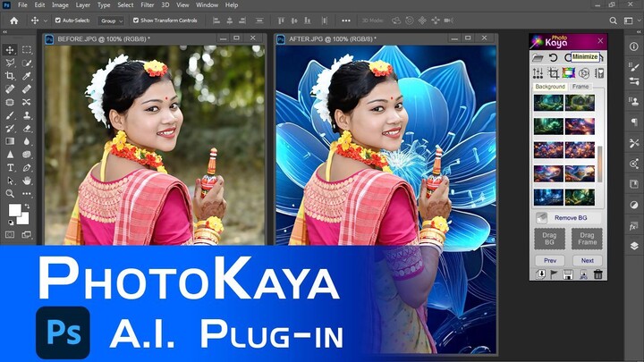Toggle the Auto-Select checkbox

(58, 20)
